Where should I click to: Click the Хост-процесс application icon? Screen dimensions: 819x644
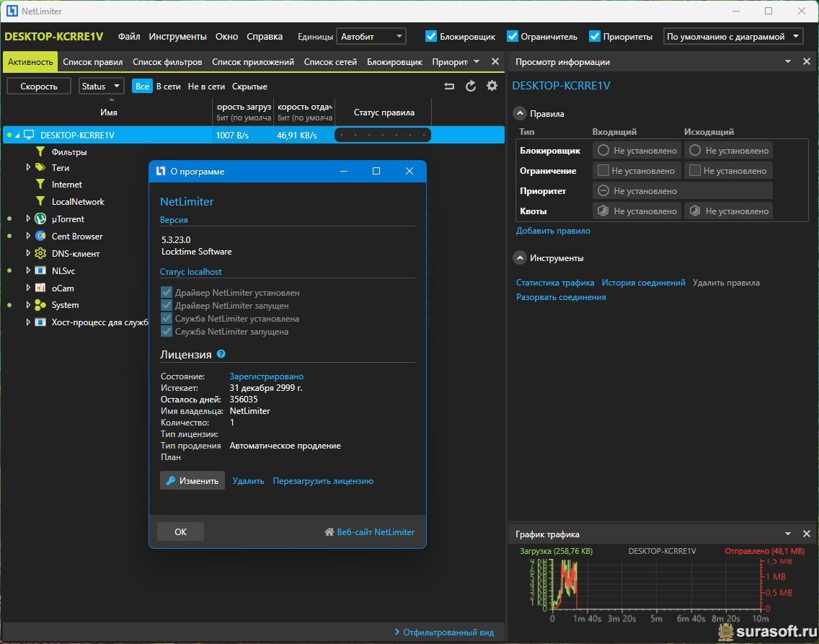40,322
